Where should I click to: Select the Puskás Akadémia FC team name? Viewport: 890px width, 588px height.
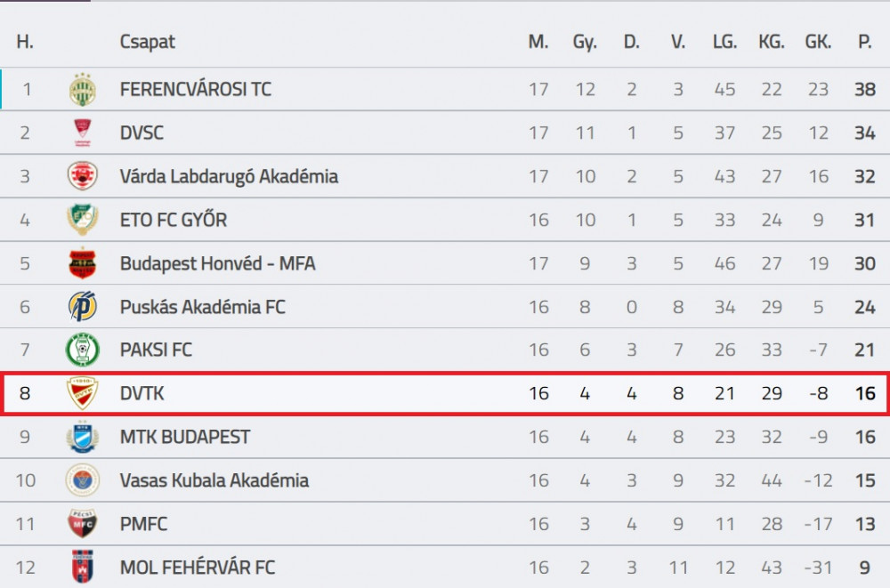pyautogui.click(x=202, y=307)
